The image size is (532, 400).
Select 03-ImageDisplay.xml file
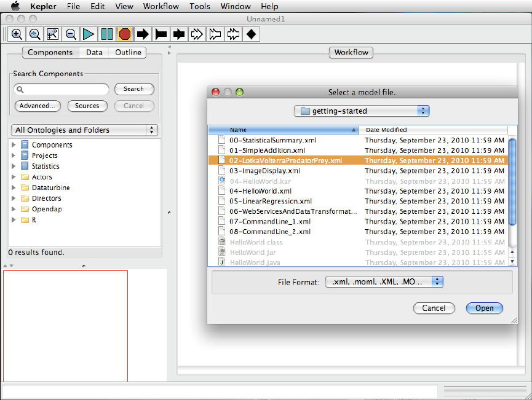[x=358, y=171]
